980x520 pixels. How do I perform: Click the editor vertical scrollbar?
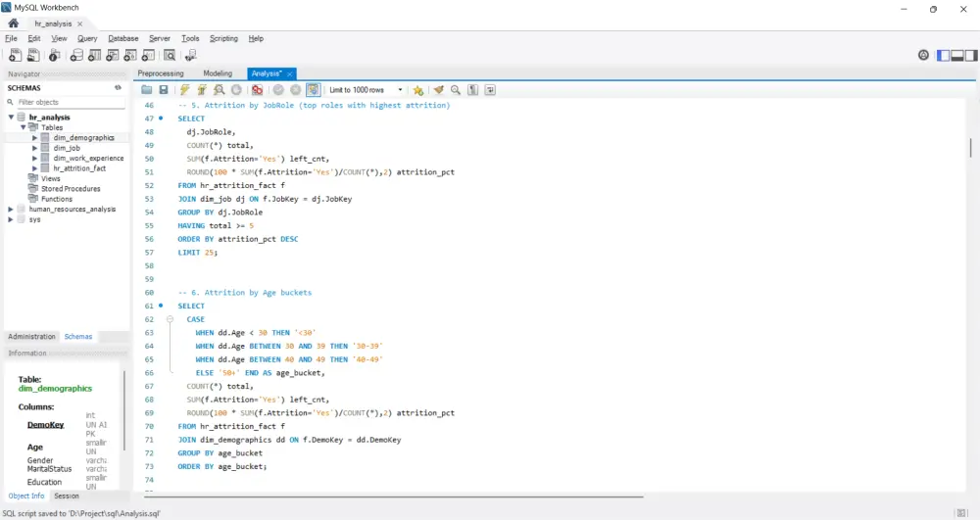tap(970, 148)
